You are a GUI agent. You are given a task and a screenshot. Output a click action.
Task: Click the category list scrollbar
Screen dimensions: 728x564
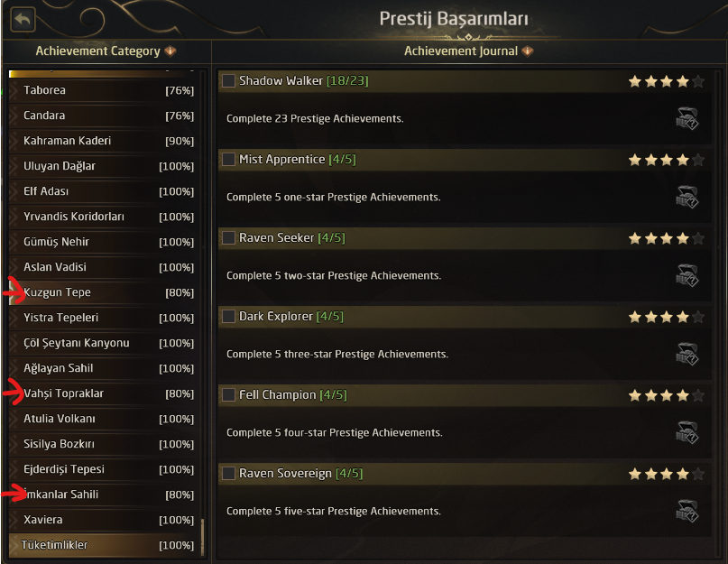pyautogui.click(x=202, y=538)
